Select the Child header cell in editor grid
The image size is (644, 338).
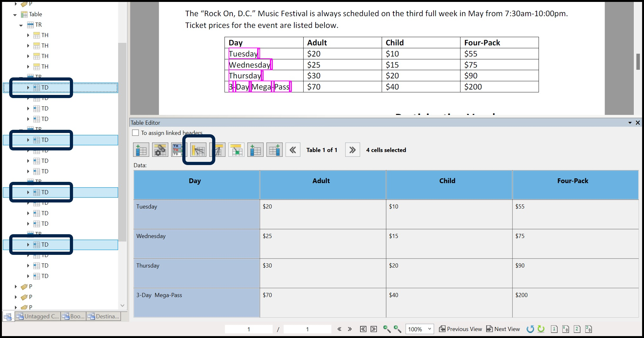pos(449,185)
